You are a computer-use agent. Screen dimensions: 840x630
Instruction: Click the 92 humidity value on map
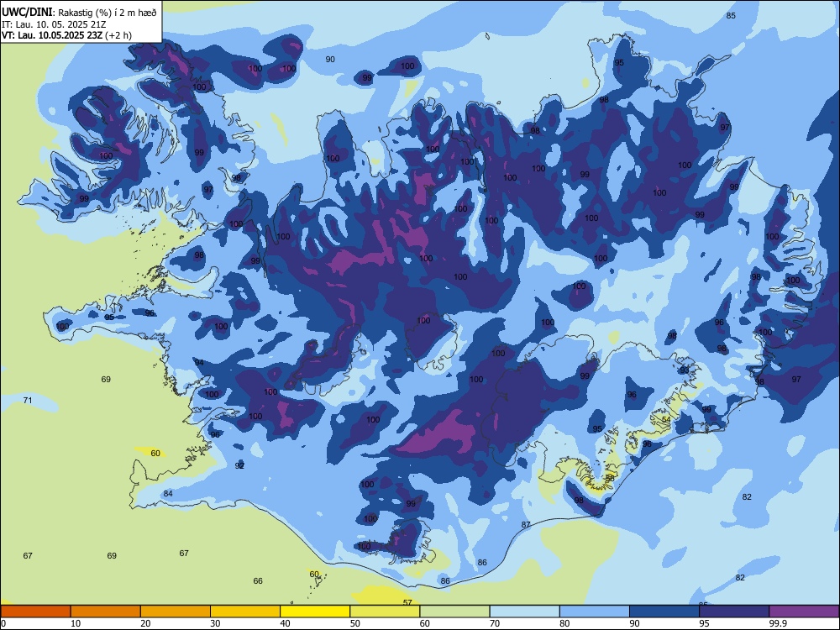click(x=239, y=465)
